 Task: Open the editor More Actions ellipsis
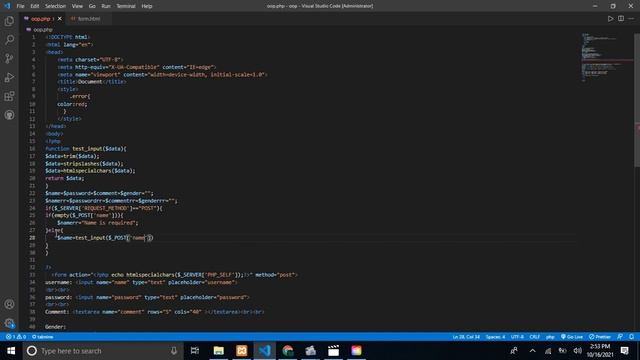(631, 18)
